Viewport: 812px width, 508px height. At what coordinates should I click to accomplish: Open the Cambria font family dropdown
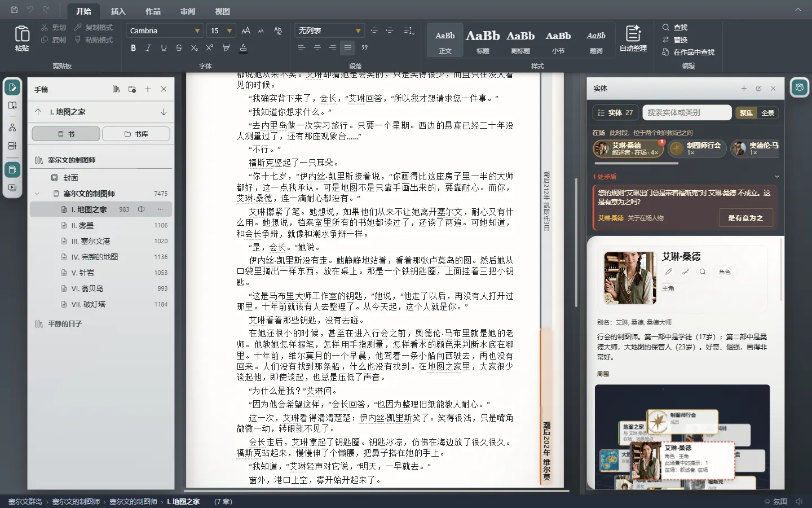point(165,30)
